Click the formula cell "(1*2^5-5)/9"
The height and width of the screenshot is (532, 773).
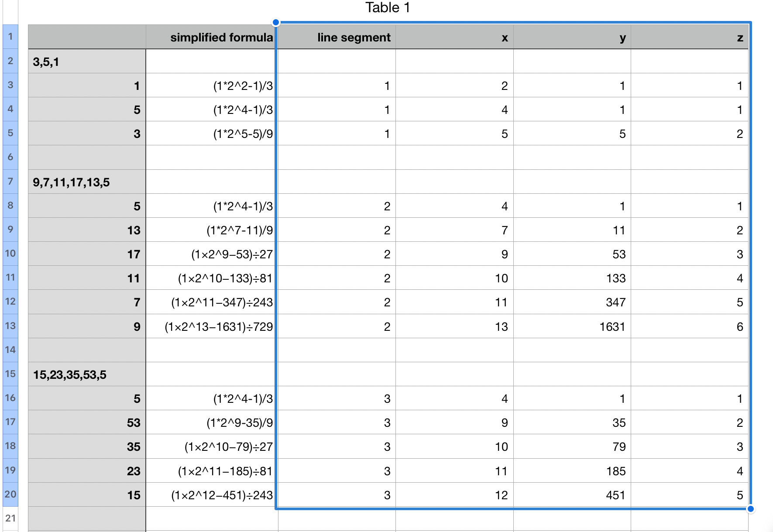click(x=212, y=134)
